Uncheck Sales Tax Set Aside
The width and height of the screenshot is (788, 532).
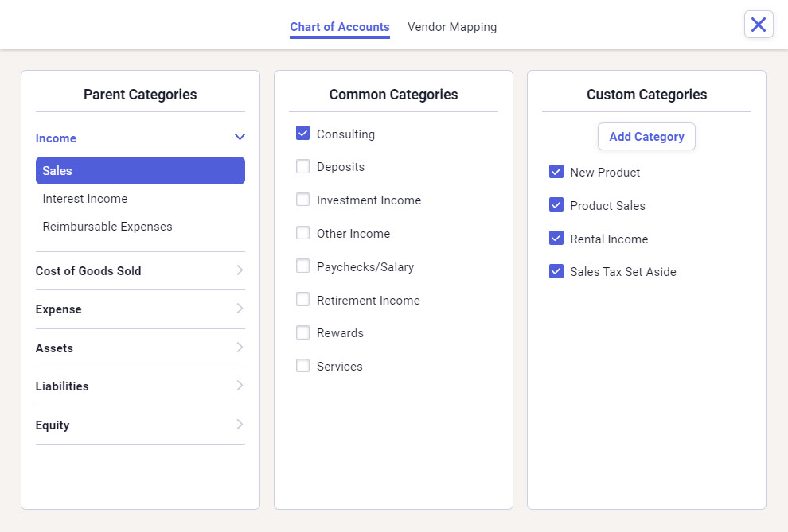556,271
